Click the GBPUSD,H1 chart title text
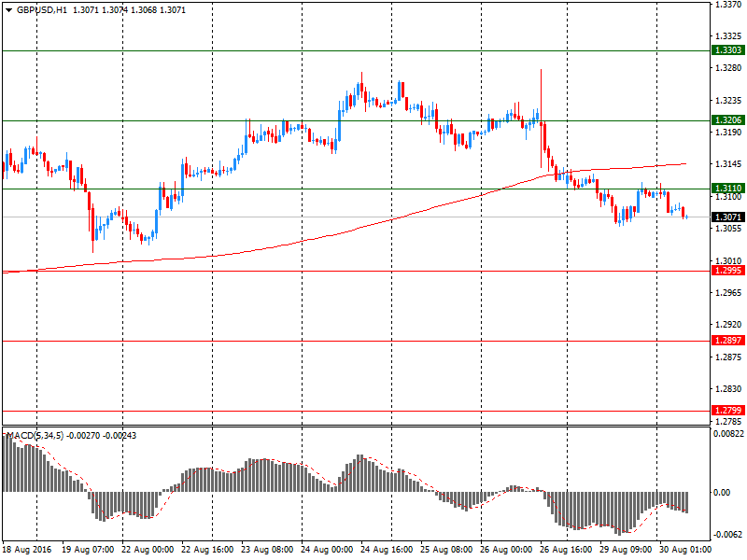The width and height of the screenshot is (747, 560). click(42, 10)
